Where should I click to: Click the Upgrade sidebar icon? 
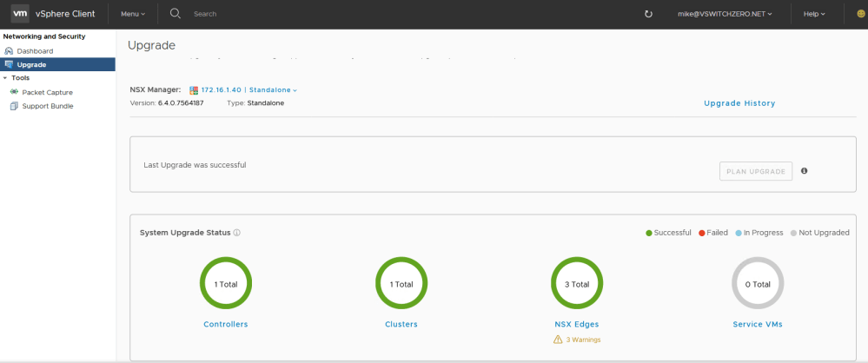tap(9, 65)
